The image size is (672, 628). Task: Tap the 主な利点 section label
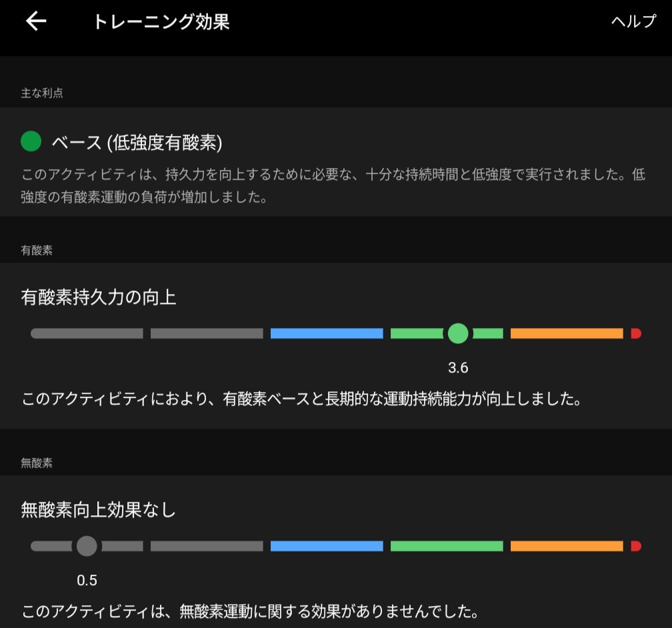coord(42,93)
